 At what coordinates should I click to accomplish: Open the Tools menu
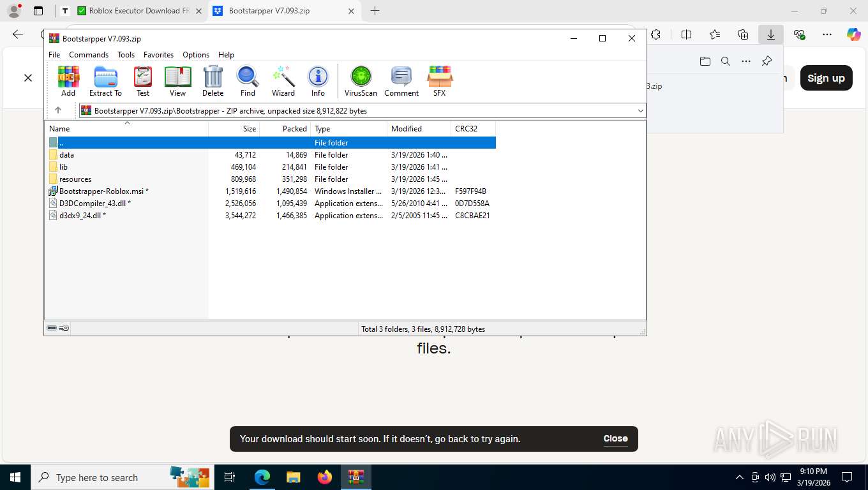pos(126,55)
